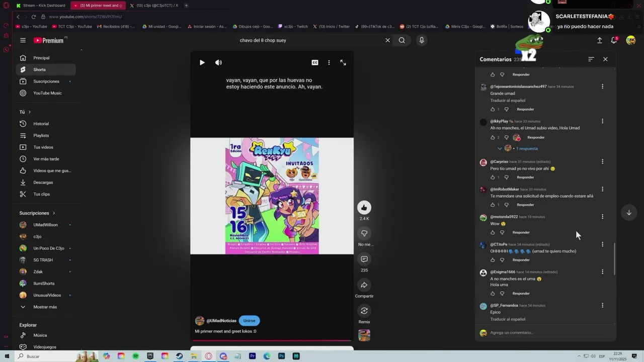Like the ImRobotMaker comment
Image resolution: width=644 pixels, height=362 pixels.
(x=493, y=205)
